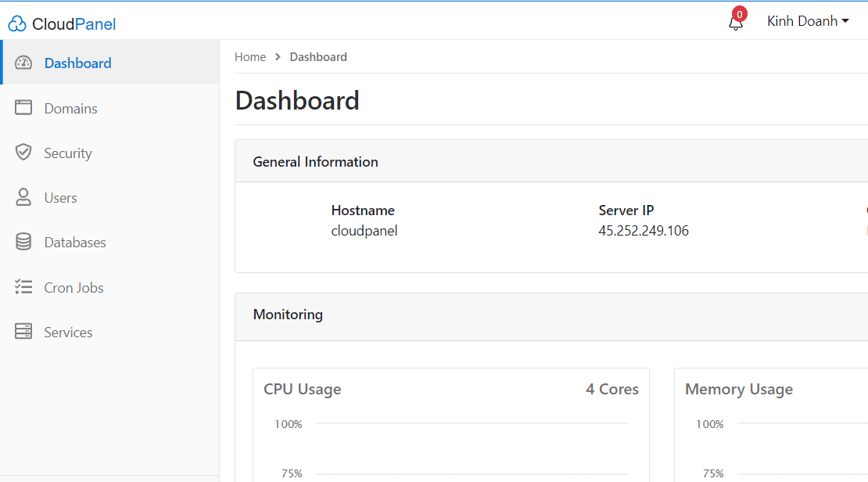Click the notification count badge

coord(739,13)
